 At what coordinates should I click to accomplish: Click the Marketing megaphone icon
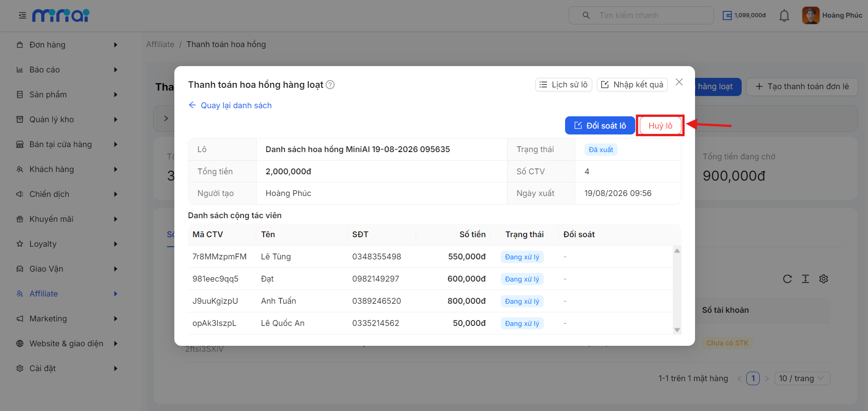pos(19,319)
